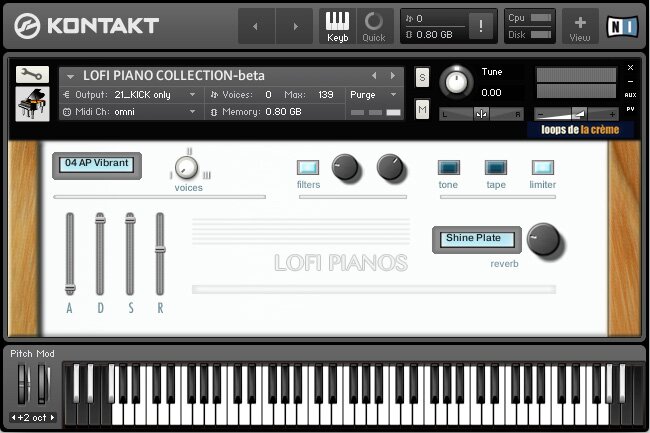Open the Output 21_KICK only dropdown
This screenshot has width=650, height=433.
[x=134, y=95]
